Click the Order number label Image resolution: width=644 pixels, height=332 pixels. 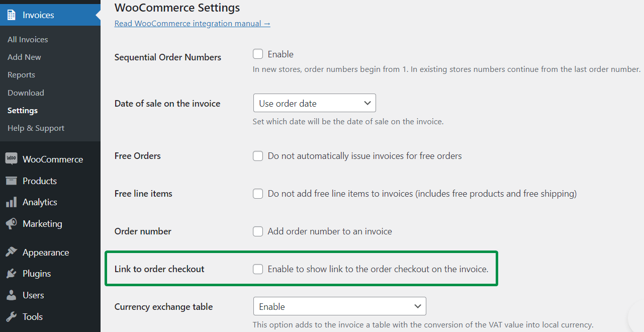coord(143,231)
